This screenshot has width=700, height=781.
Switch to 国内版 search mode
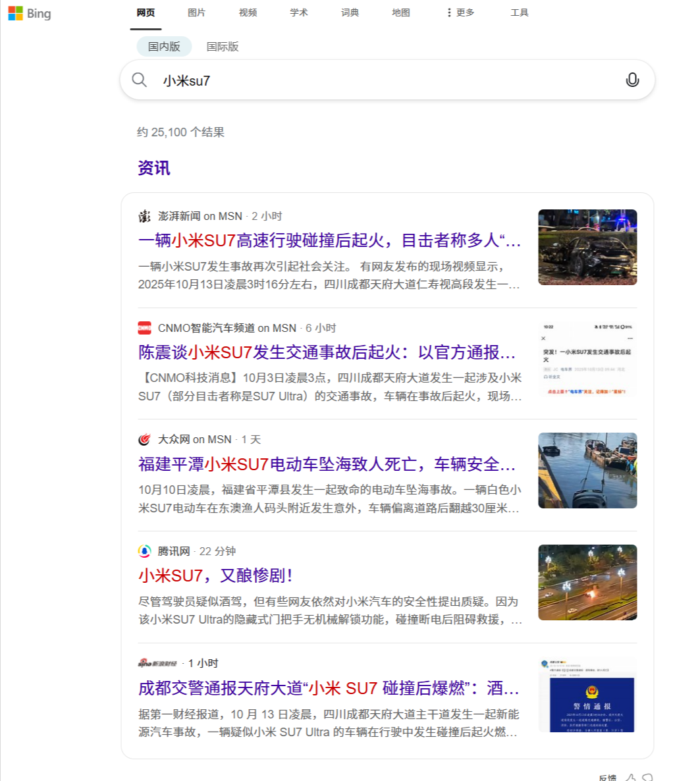click(x=164, y=47)
